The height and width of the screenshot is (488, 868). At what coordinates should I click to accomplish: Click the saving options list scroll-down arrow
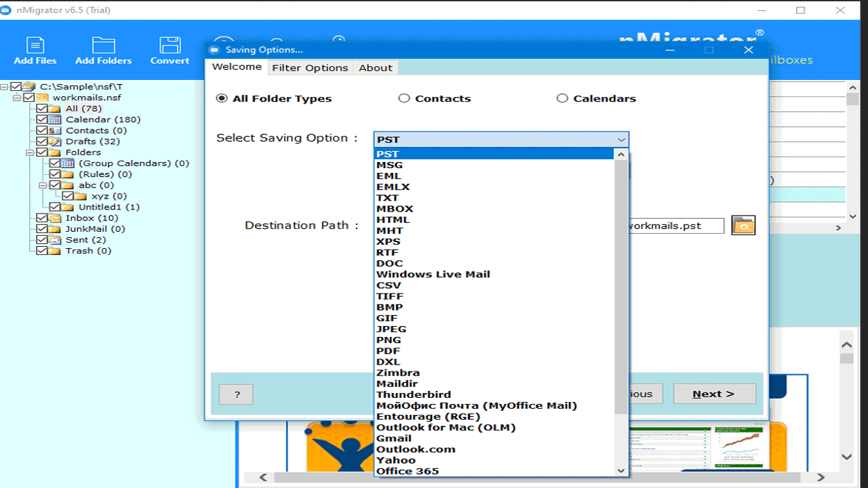point(621,470)
